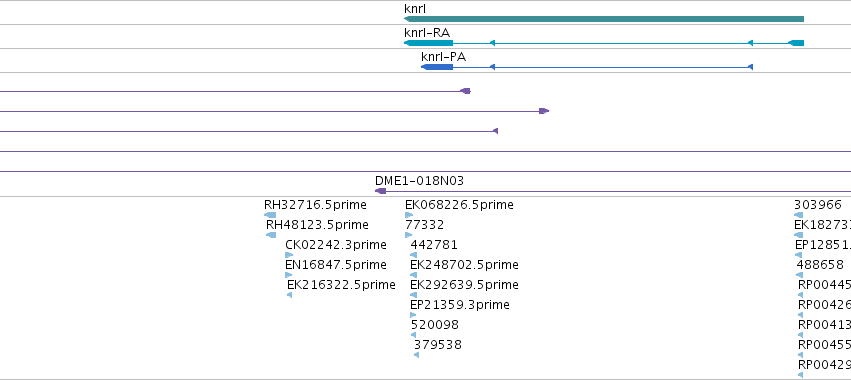Click the EN16847.5prime EST arrow

coord(289,275)
